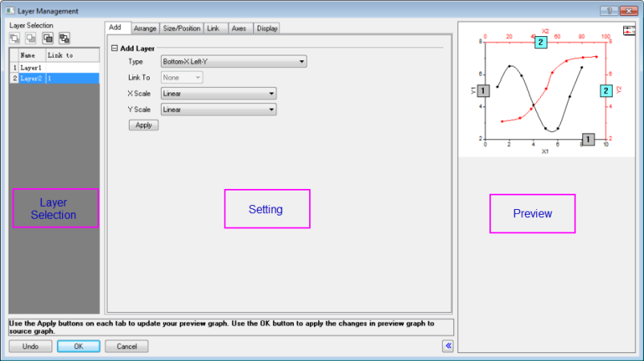Click the rightmost Layer Selection toolbar icon
This screenshot has width=644, height=361.
click(64, 38)
